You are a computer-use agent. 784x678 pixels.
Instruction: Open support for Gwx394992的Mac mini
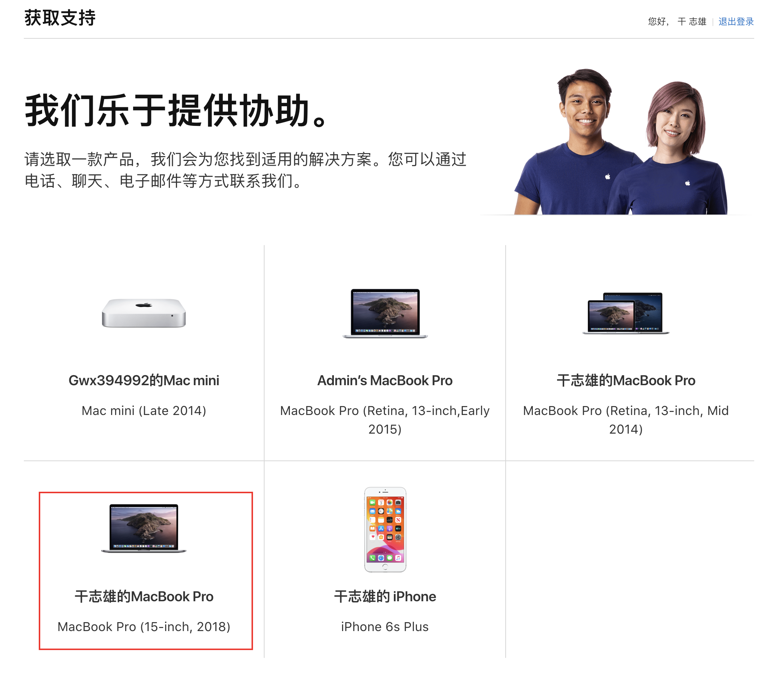tap(144, 380)
